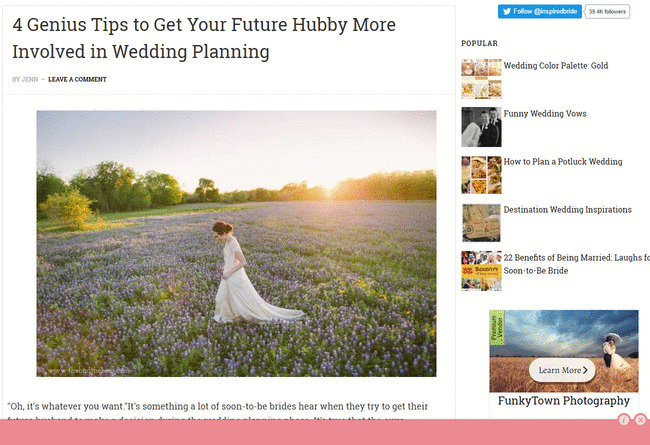Click the ad info icon on pink banner

click(x=624, y=420)
